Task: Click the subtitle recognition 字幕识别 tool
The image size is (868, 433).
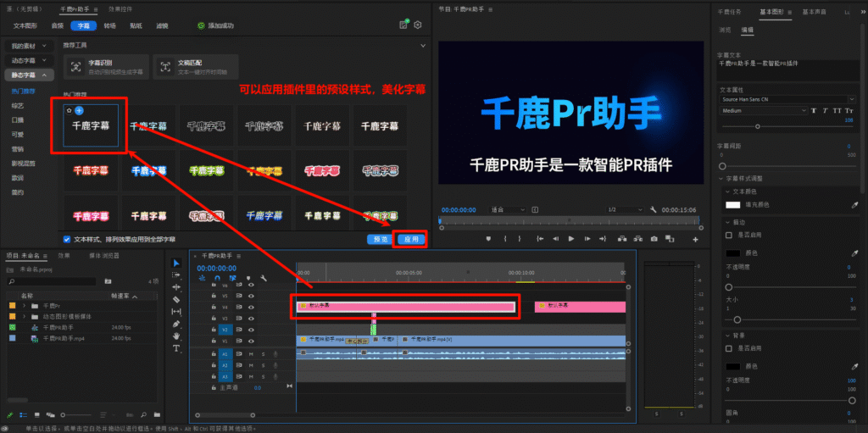Action: click(x=107, y=67)
